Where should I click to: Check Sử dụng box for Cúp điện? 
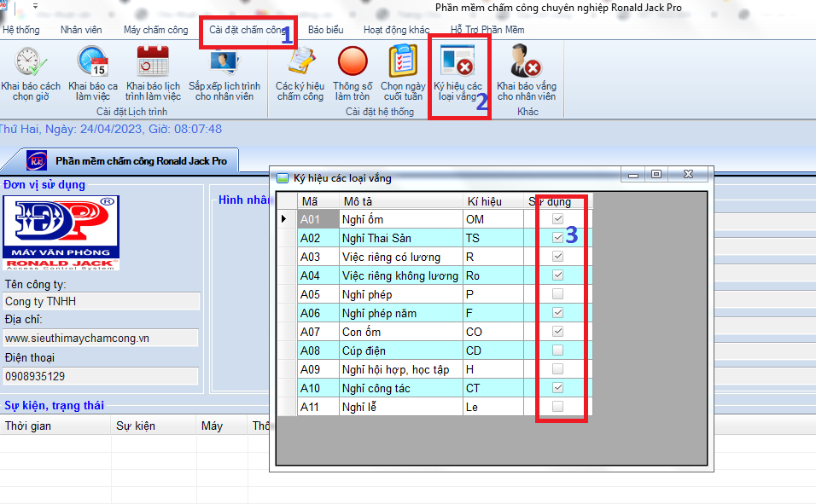coord(558,350)
